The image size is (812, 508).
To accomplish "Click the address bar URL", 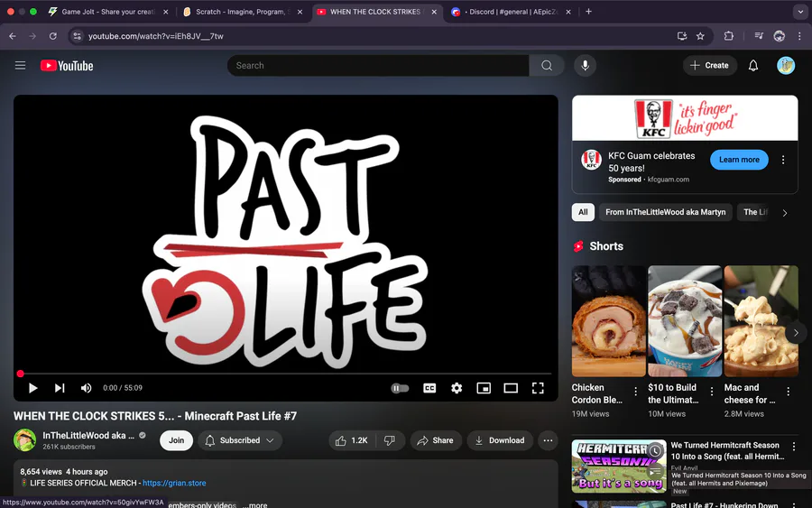I will 155,36.
